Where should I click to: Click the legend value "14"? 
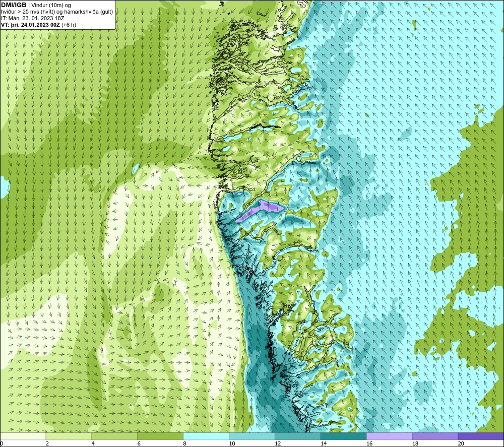[324, 443]
